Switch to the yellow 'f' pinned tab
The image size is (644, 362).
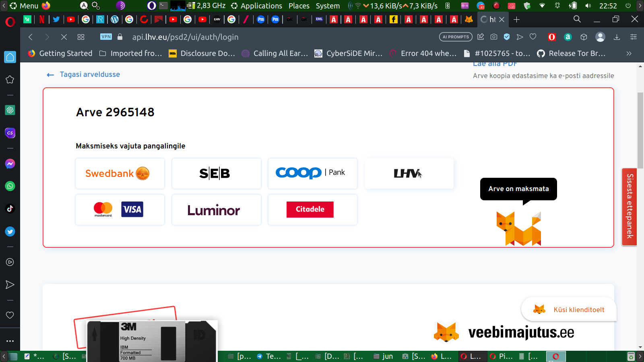393,19
